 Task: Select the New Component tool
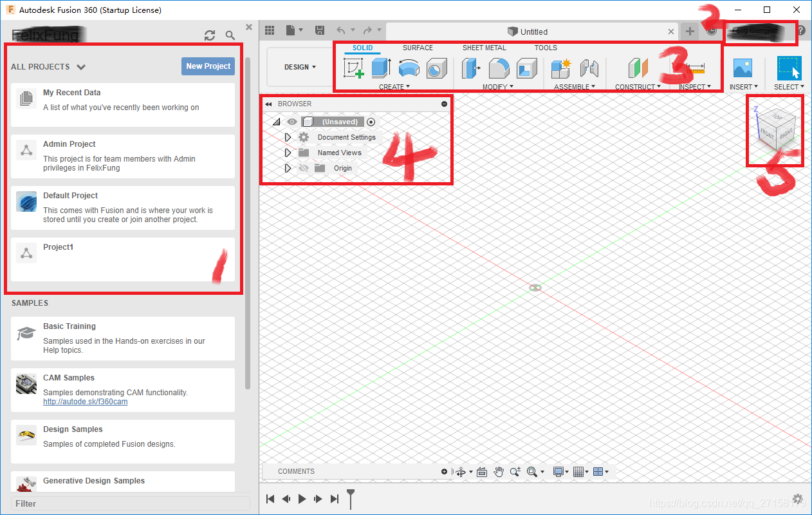point(562,68)
